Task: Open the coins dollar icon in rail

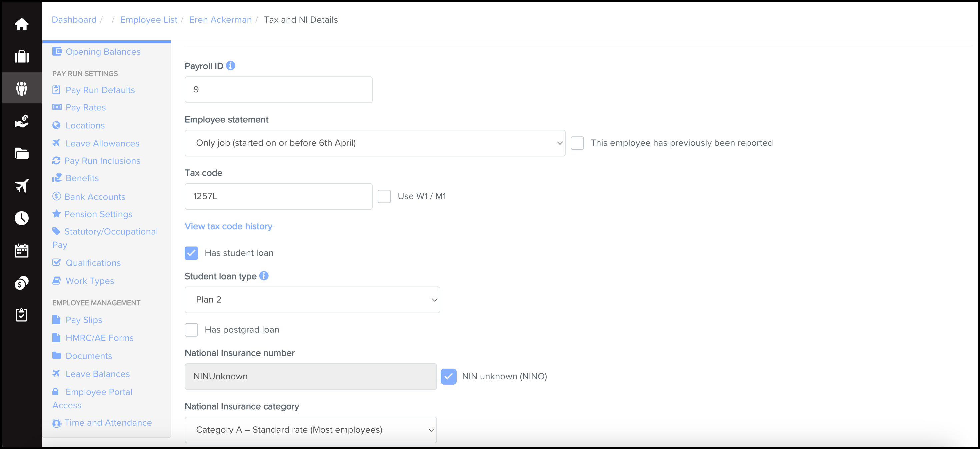Action: (21, 283)
